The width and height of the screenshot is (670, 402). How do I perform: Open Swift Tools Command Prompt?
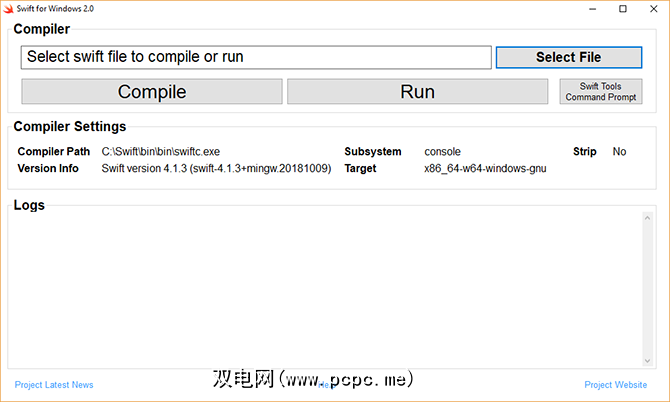point(601,91)
